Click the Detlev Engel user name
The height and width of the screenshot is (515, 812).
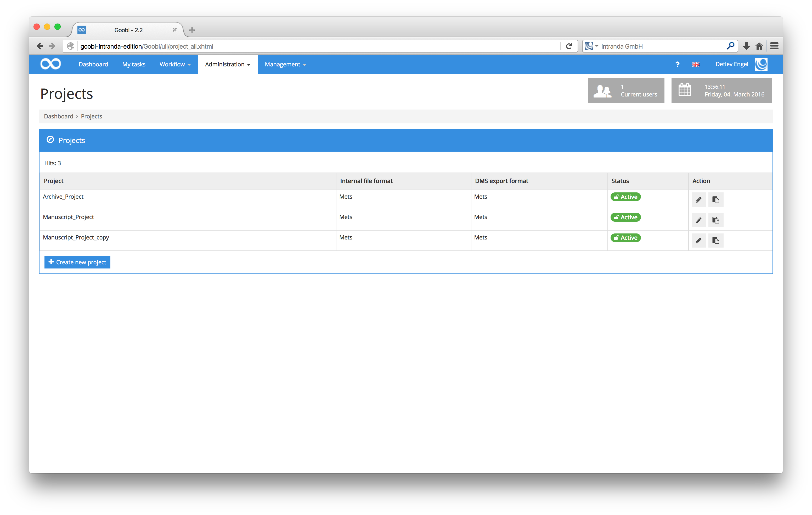click(731, 64)
